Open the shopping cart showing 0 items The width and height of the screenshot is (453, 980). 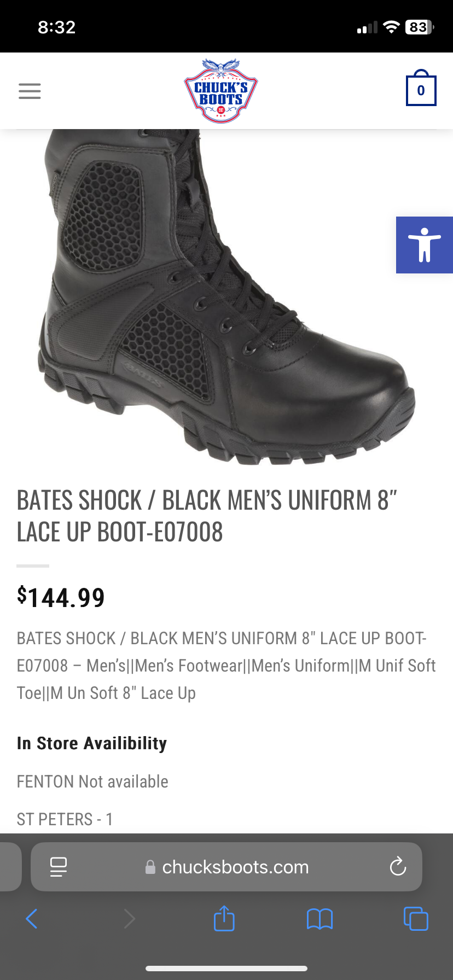tap(421, 88)
